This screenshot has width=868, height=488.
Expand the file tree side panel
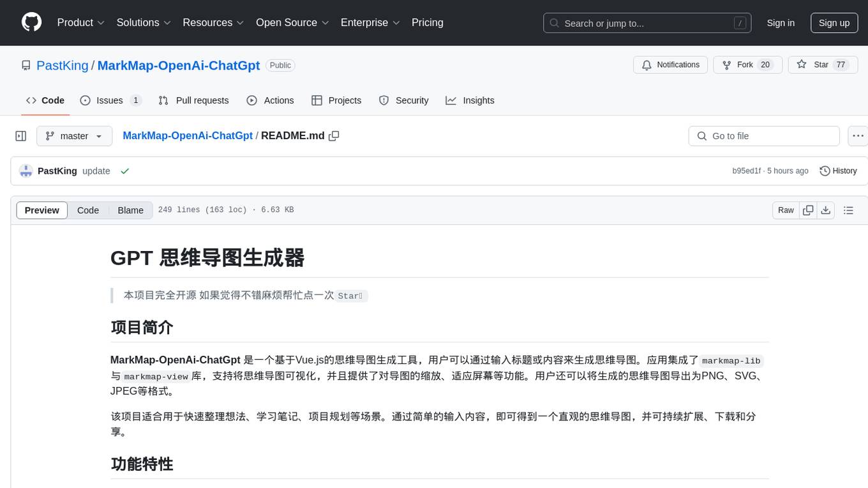coord(21,136)
